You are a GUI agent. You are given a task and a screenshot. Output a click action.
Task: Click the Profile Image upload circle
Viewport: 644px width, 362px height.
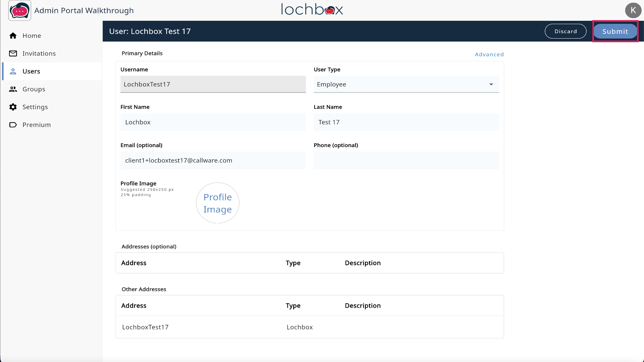pyautogui.click(x=217, y=203)
